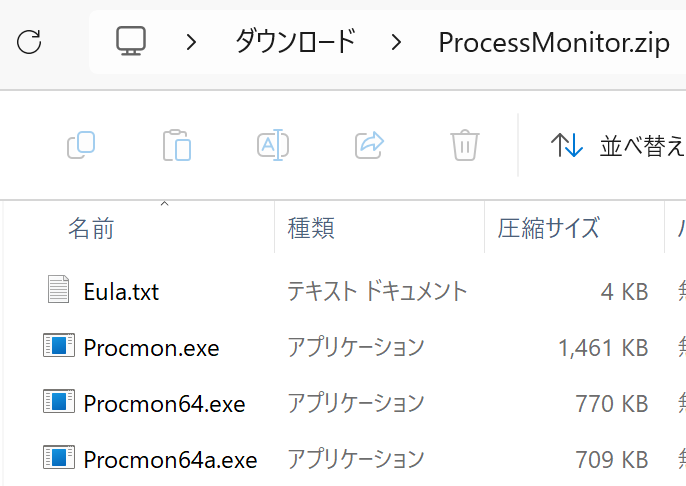Select the Procmon64.exe file

click(164, 404)
